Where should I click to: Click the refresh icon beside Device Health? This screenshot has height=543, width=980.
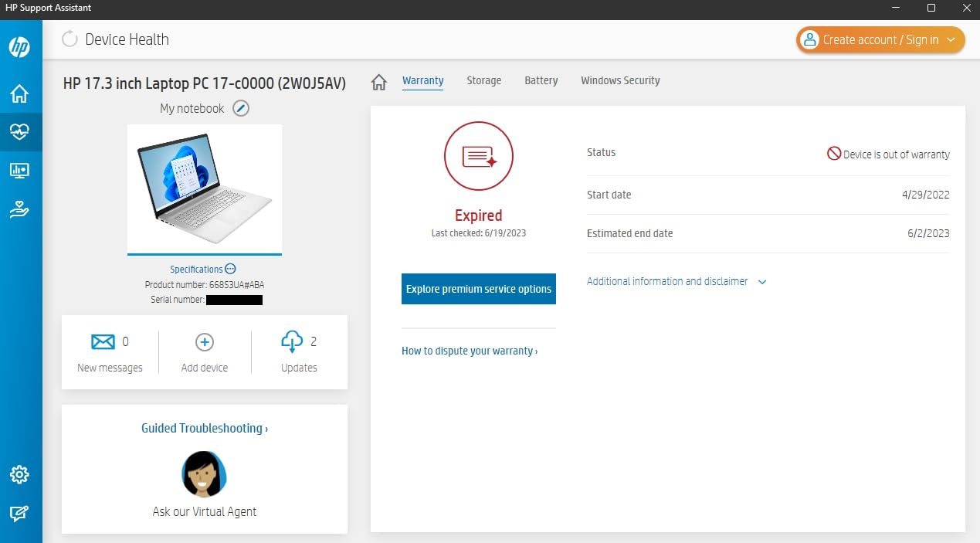70,39
